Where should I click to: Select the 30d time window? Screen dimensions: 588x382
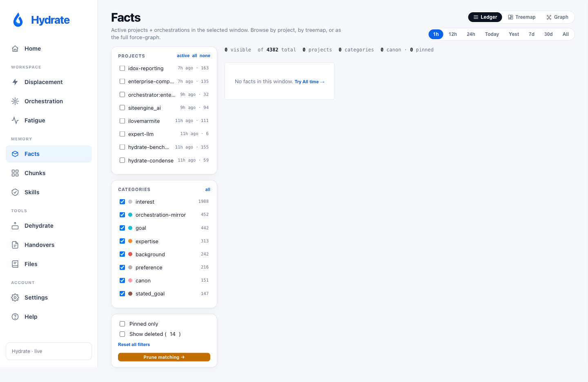(x=548, y=34)
